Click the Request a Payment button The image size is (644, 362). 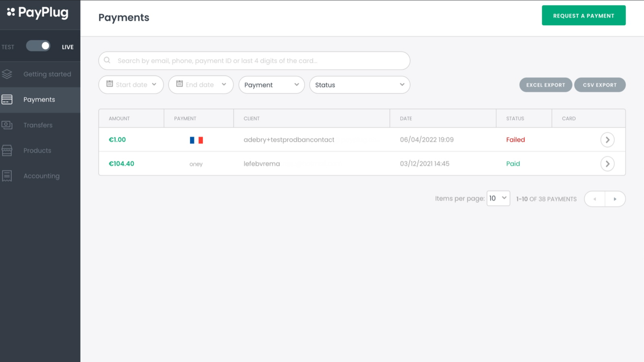point(583,16)
